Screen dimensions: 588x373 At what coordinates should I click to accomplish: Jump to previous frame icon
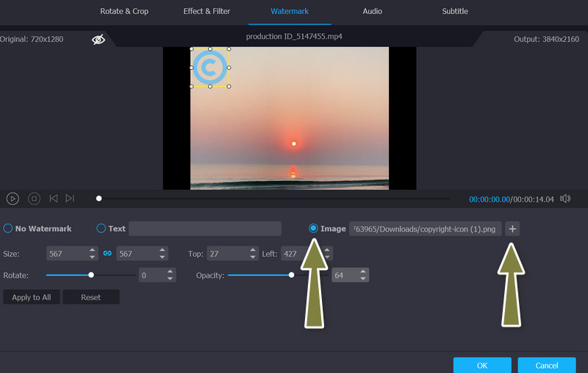[54, 199]
